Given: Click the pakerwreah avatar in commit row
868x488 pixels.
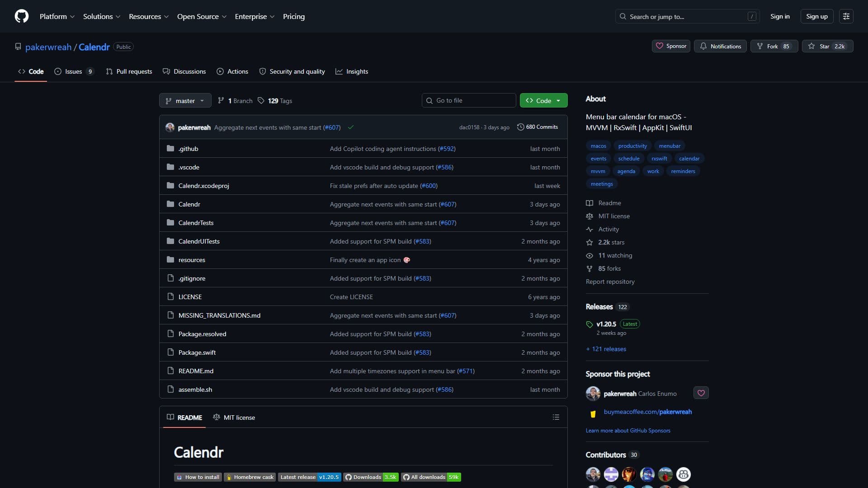Looking at the screenshot, I should pos(170,127).
